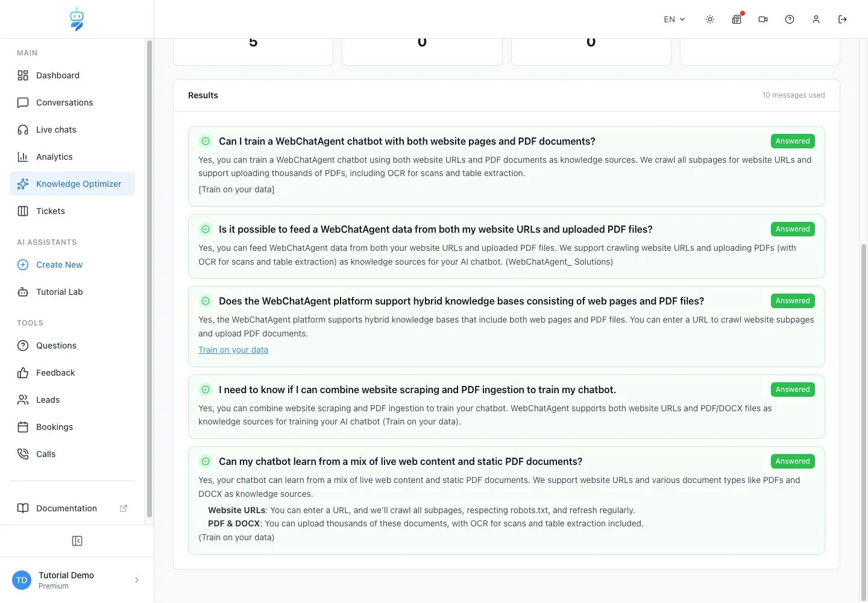Click the '10 messages used' text
868x603 pixels.
pos(793,95)
